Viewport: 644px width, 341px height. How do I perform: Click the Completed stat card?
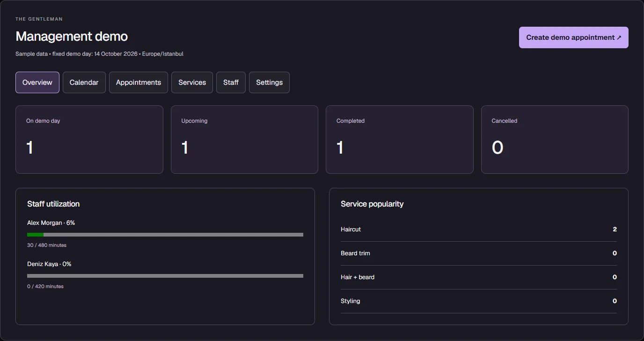click(x=400, y=140)
